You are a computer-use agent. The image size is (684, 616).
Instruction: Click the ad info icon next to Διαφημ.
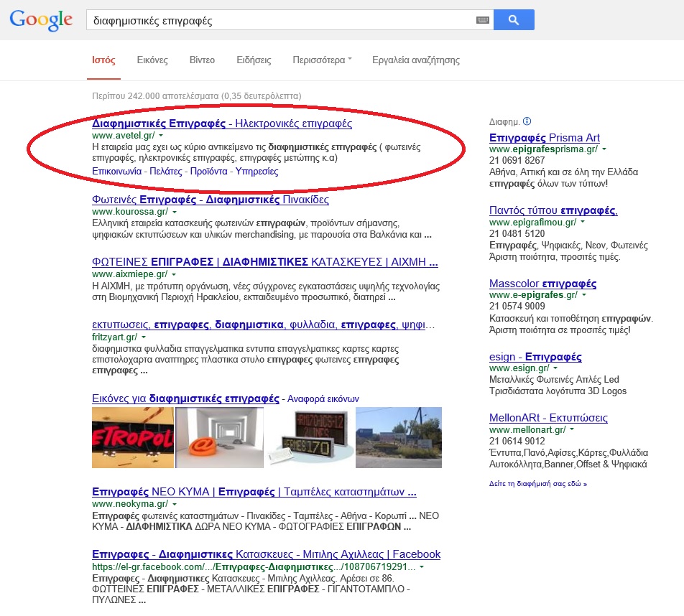[x=527, y=121]
